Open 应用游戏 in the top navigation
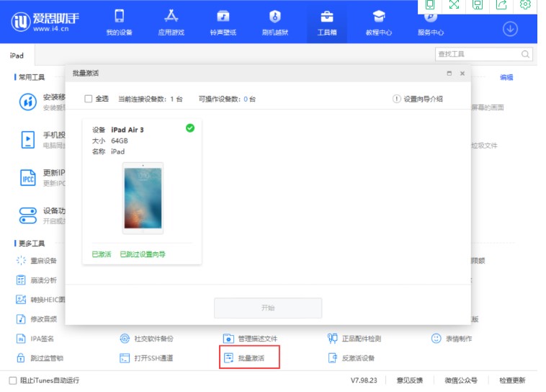This screenshot has height=392, width=546. 171,22
